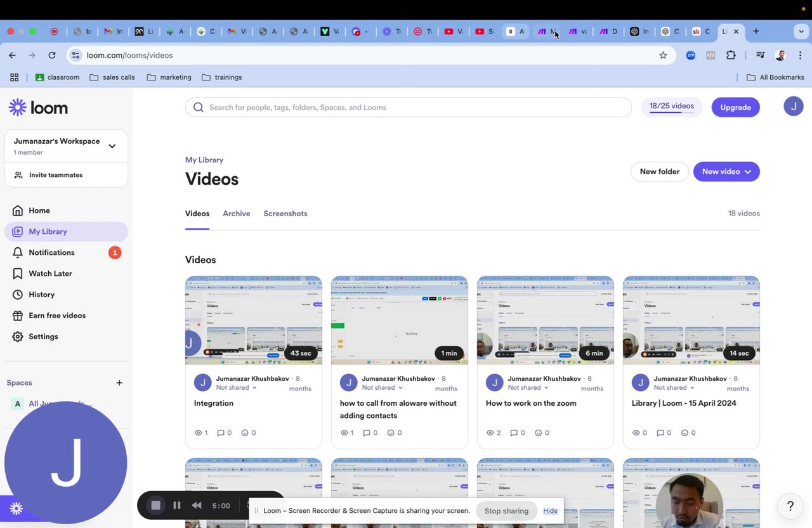Switch to the Screenshots tab
Image resolution: width=812 pixels, height=528 pixels.
(285, 214)
